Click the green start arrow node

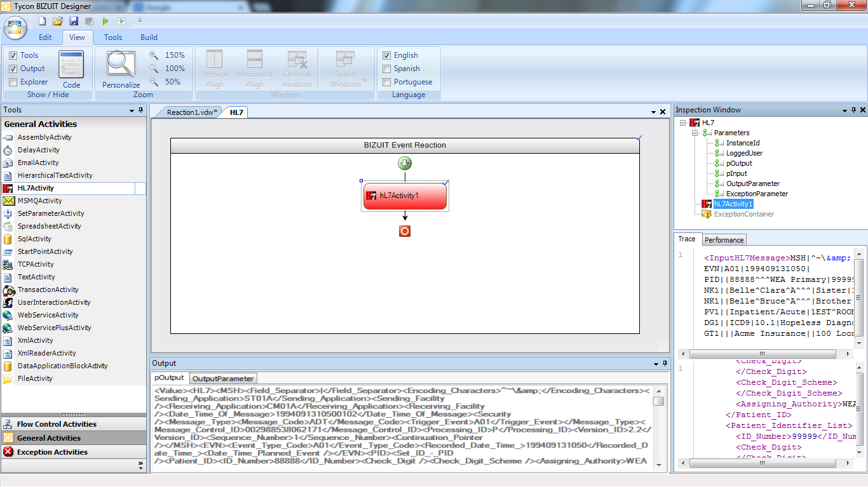click(405, 163)
